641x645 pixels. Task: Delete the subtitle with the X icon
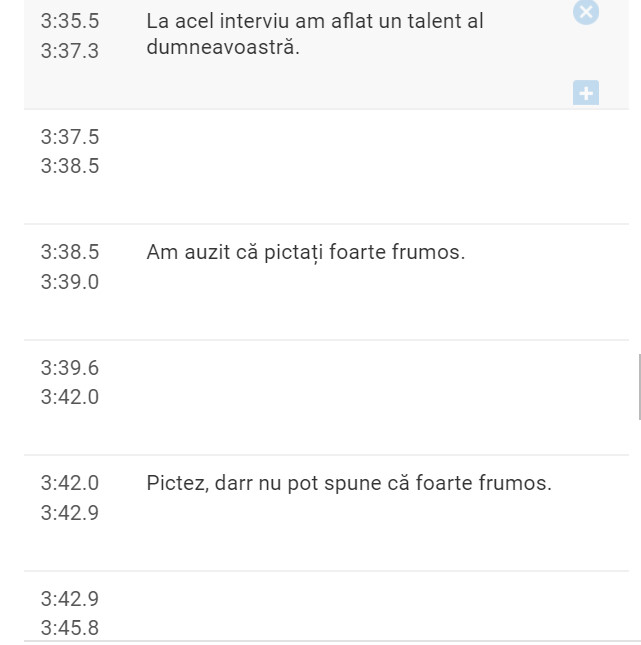coord(586,12)
